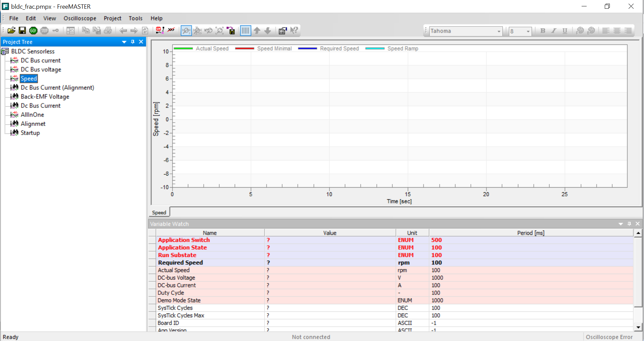Open the Help menu
The width and height of the screenshot is (644, 341).
(x=156, y=18)
